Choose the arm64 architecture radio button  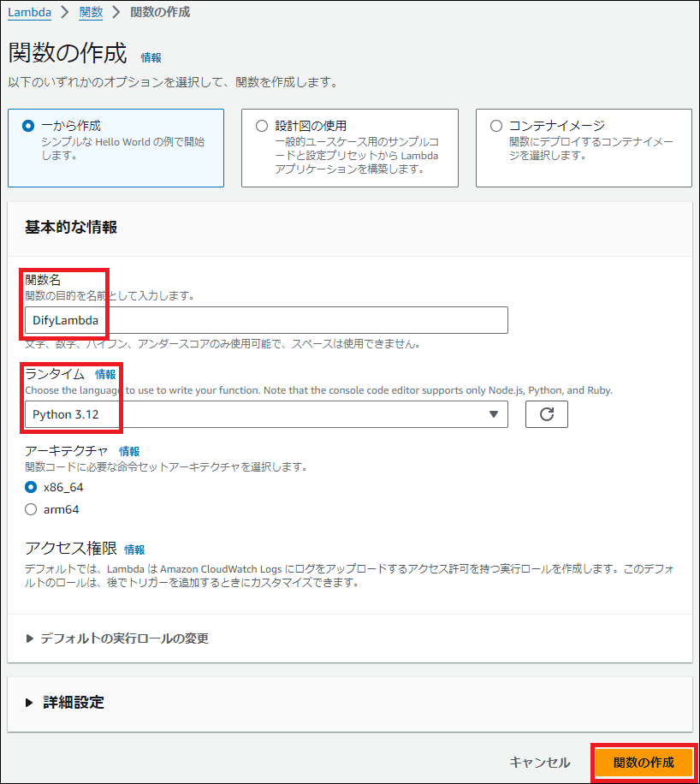click(x=32, y=509)
